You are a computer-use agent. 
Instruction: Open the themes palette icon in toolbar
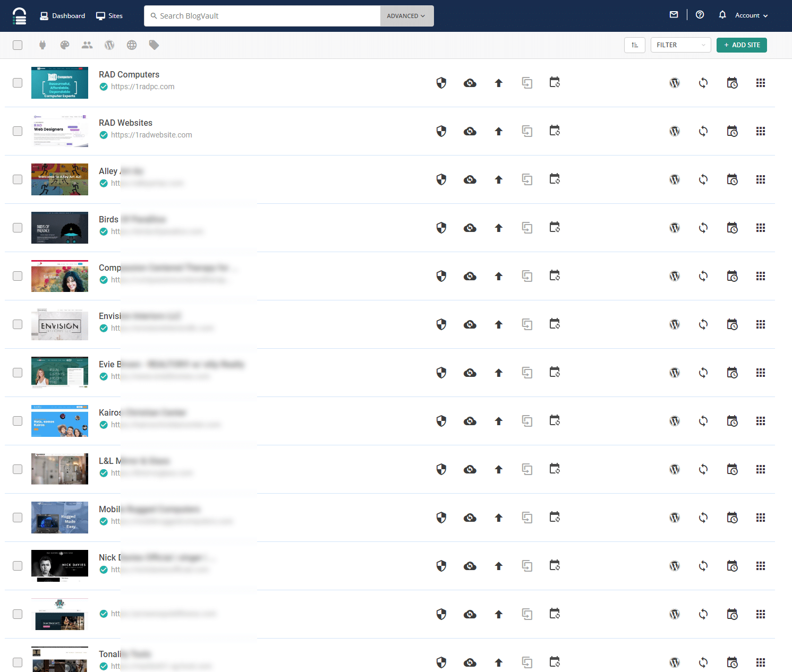click(65, 45)
